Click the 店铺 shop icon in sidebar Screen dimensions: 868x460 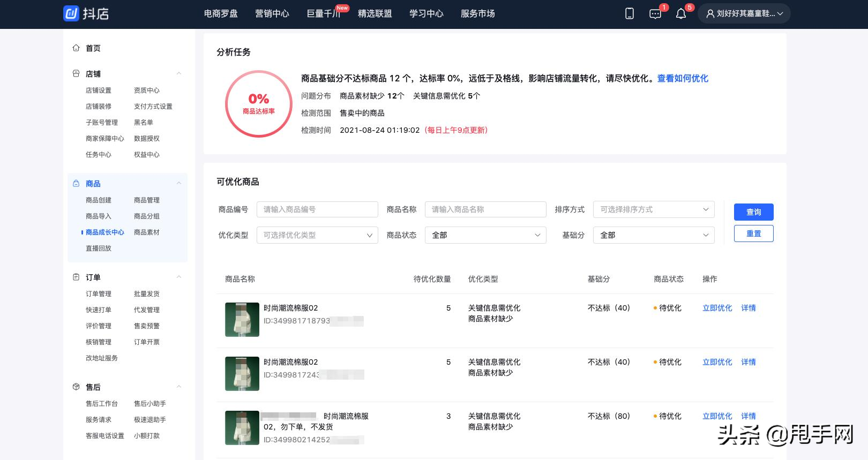[76, 73]
